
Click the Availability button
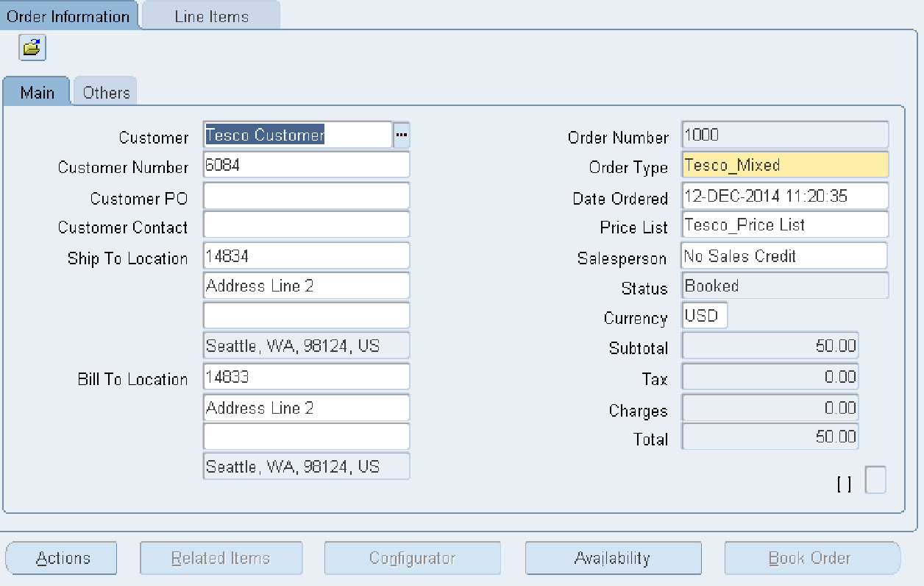coord(613,558)
